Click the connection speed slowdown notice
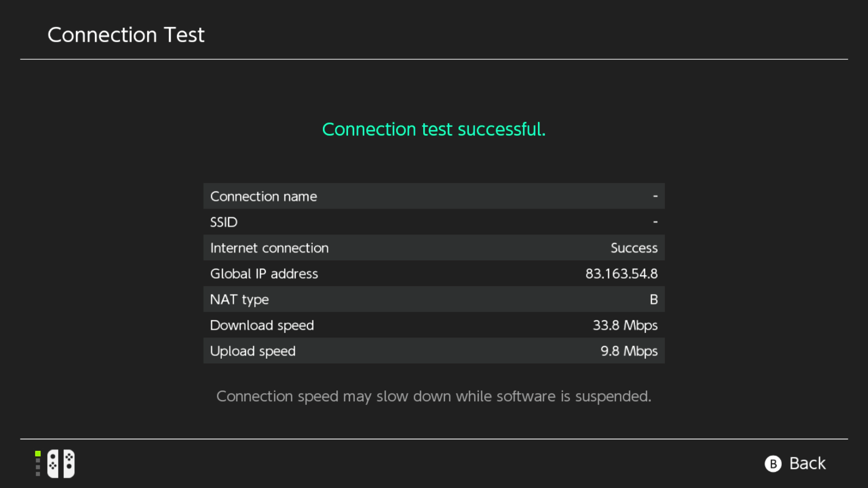868x488 pixels. 434,396
